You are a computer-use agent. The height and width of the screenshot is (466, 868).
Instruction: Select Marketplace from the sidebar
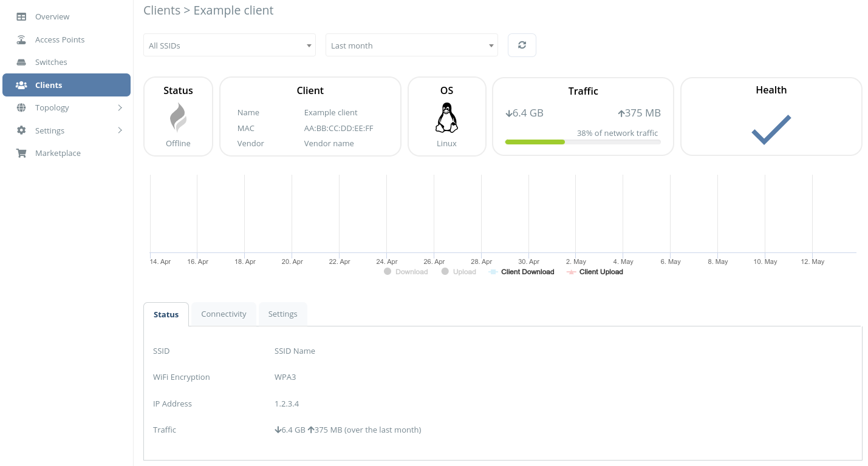[x=66, y=153]
